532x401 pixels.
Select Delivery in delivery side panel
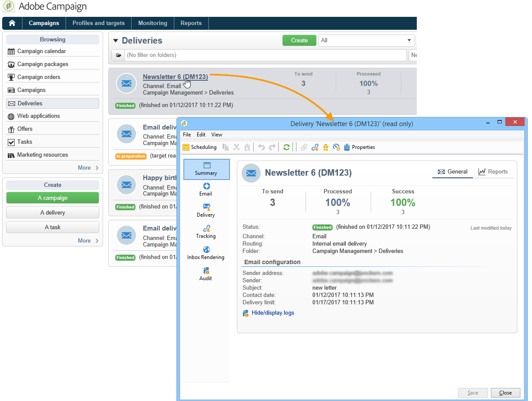coord(206,211)
